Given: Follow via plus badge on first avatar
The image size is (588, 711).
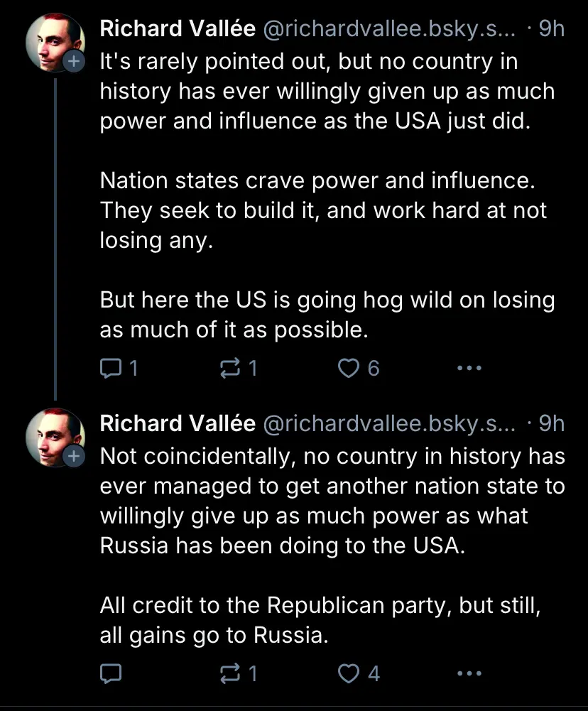Looking at the screenshot, I should coord(74,63).
